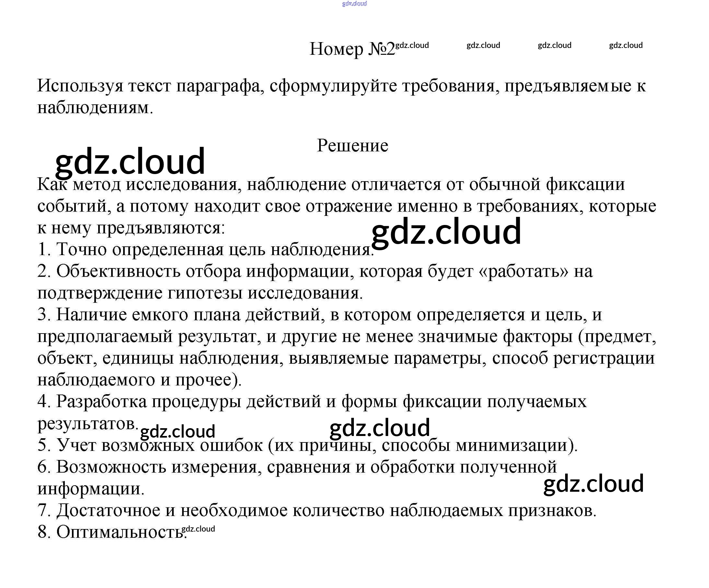Click the rightmost gdz.cloud watermark in the header row
Viewport: 709px width, 588px height.
(626, 45)
